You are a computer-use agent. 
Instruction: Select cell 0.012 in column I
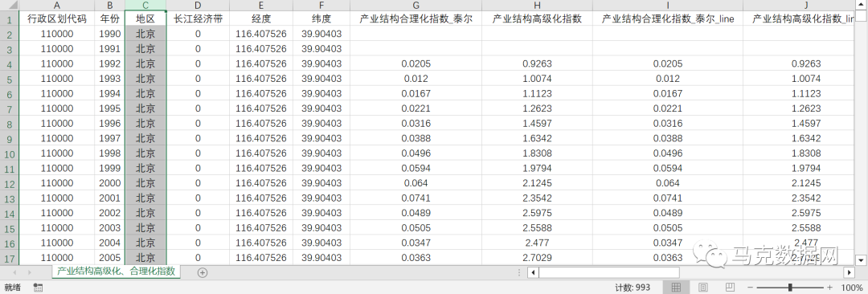[x=668, y=79]
